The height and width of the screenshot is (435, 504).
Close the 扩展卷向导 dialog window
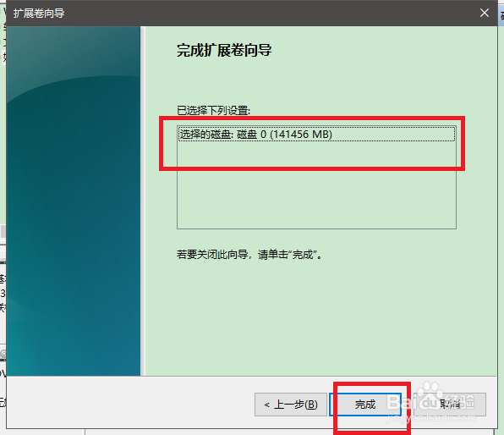click(x=485, y=13)
